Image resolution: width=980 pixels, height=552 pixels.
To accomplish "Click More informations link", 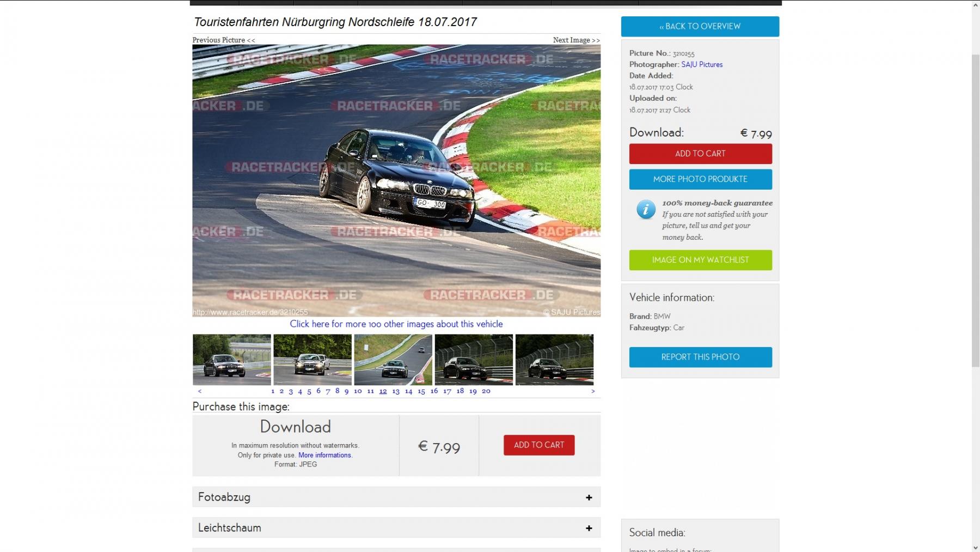I will click(x=325, y=455).
